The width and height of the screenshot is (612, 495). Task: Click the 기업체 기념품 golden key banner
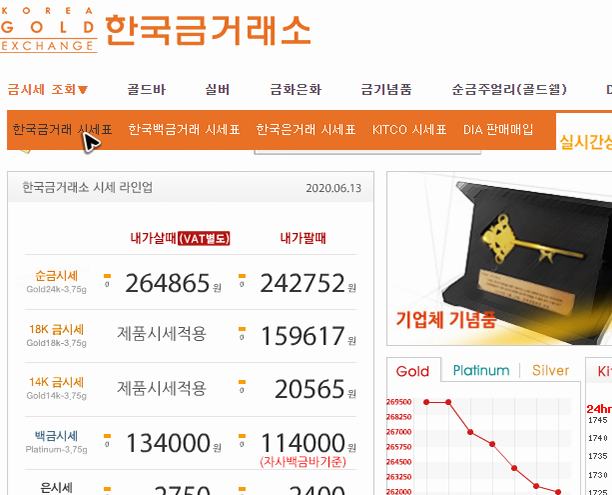coord(499,258)
